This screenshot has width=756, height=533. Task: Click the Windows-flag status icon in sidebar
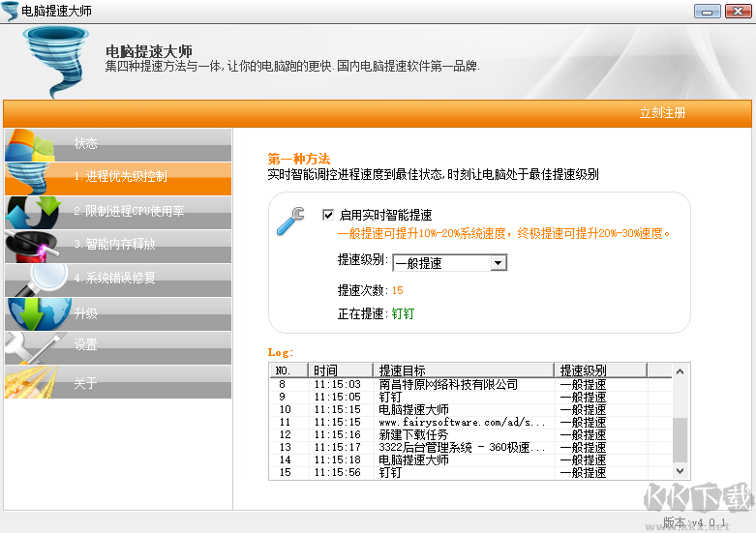coord(31,145)
